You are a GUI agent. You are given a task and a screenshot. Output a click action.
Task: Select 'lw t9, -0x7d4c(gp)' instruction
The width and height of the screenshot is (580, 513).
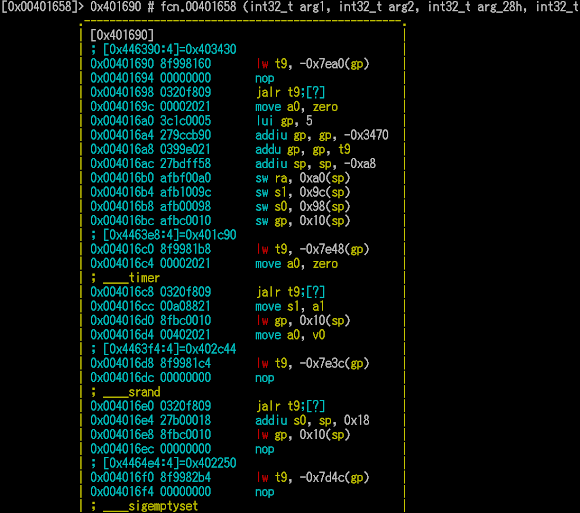point(312,477)
